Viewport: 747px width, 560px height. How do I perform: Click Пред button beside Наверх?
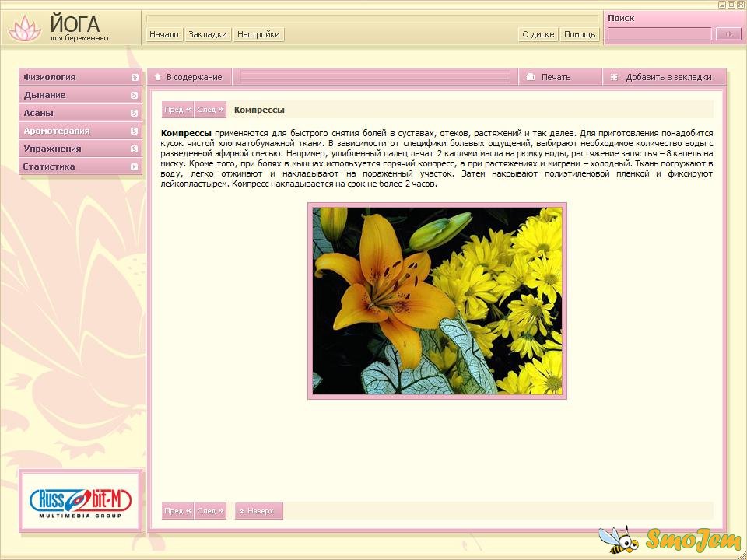(177, 511)
